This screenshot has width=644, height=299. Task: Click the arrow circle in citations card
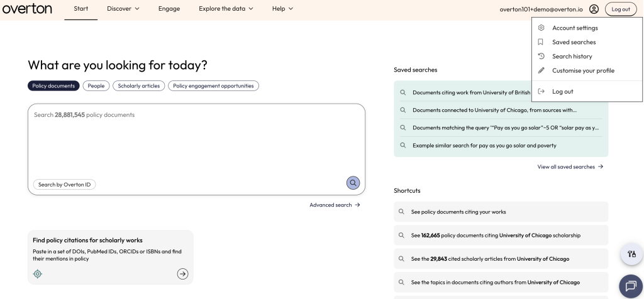pos(183,274)
